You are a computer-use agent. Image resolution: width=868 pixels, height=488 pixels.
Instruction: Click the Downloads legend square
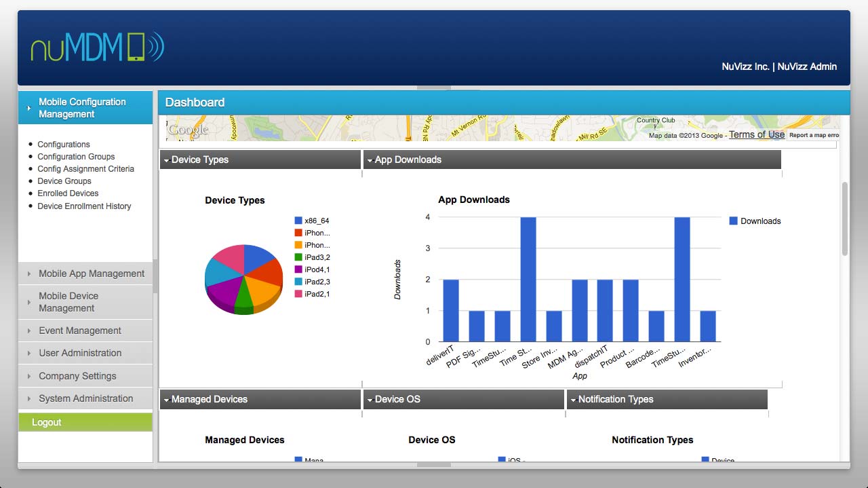click(734, 221)
